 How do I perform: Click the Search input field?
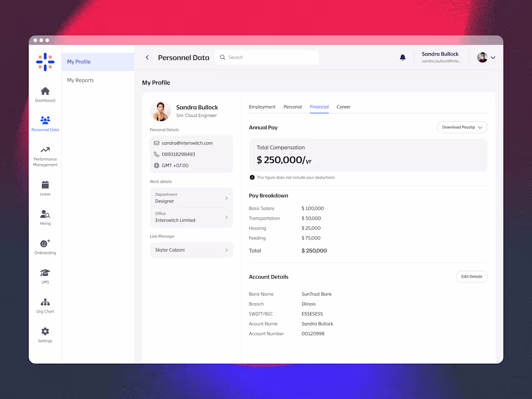click(x=266, y=57)
